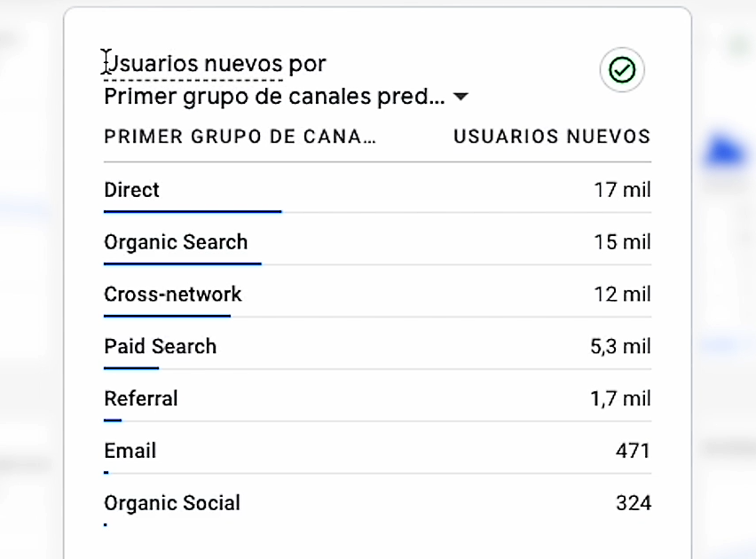Screen dimensions: 756x559
Task: Click the USUARIOS NUEVOS column header
Action: [x=552, y=137]
